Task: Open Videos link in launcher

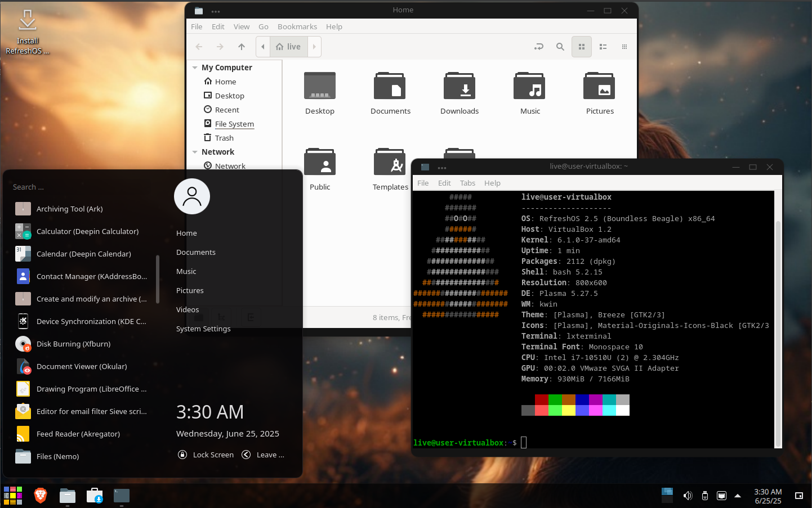Action: [x=188, y=309]
